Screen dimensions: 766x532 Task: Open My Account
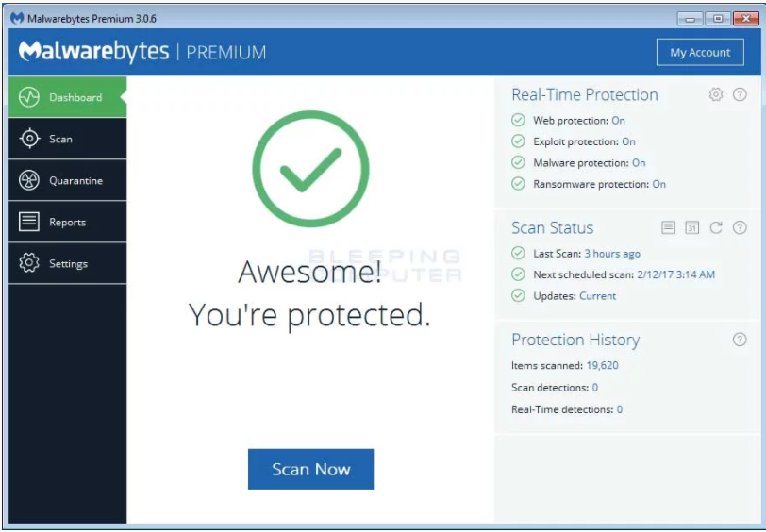(x=700, y=52)
